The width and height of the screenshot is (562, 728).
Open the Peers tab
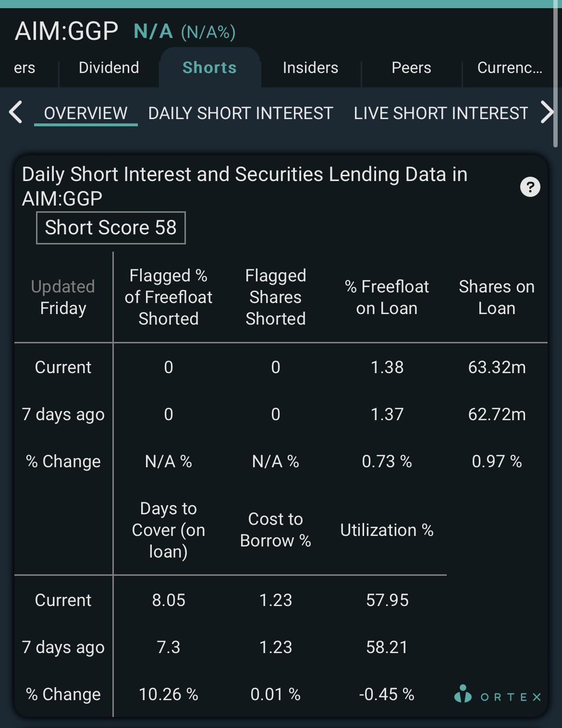click(x=411, y=68)
